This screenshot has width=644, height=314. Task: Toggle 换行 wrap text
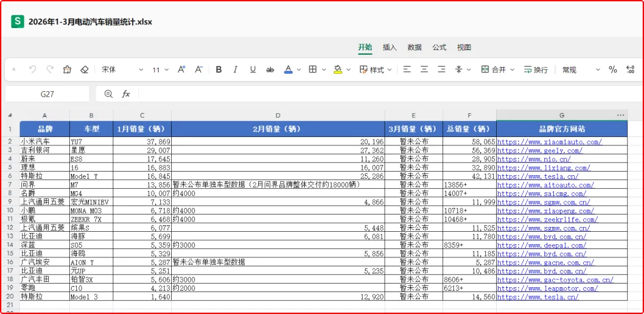(x=535, y=70)
